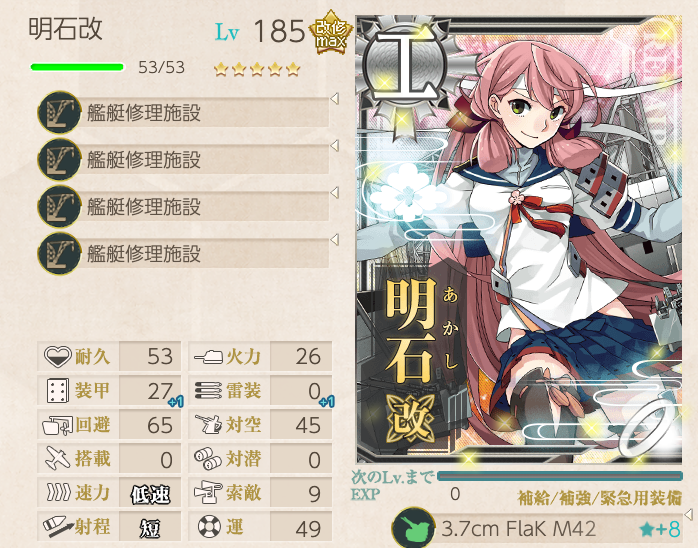Screen dimensions: 698x548
Task: Click the depth charge icon next to 対潜
Action: (207, 459)
